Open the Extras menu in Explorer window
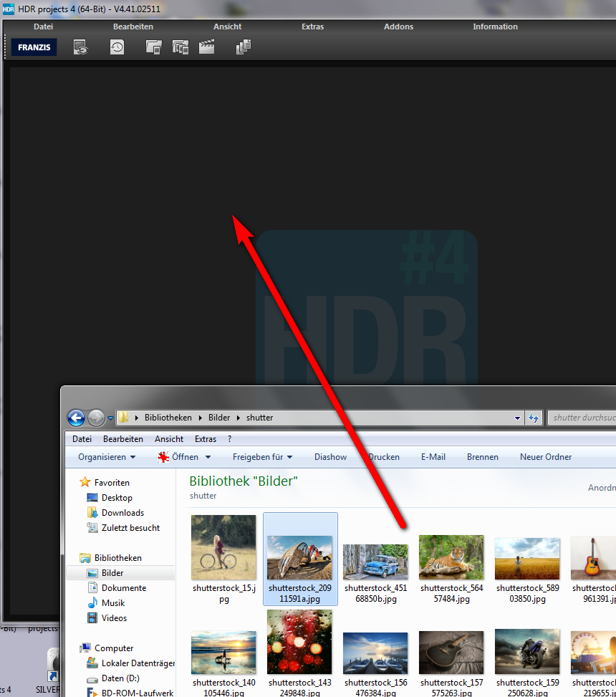The image size is (616, 697). pos(206,438)
